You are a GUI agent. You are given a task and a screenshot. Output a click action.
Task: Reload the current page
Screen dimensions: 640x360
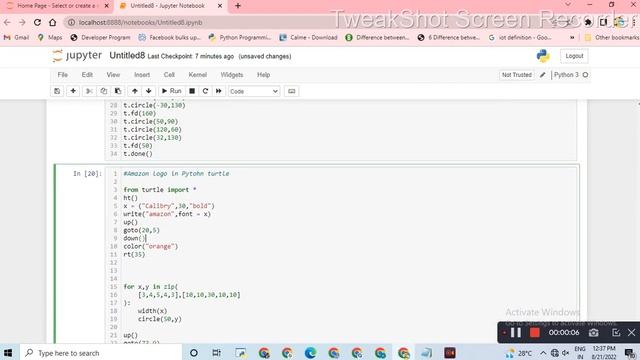point(37,22)
